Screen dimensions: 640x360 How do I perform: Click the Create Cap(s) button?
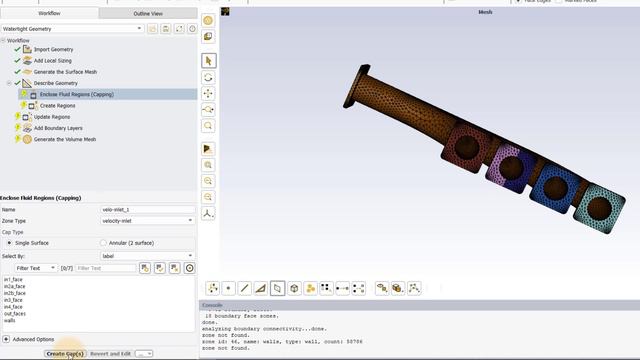(65, 353)
